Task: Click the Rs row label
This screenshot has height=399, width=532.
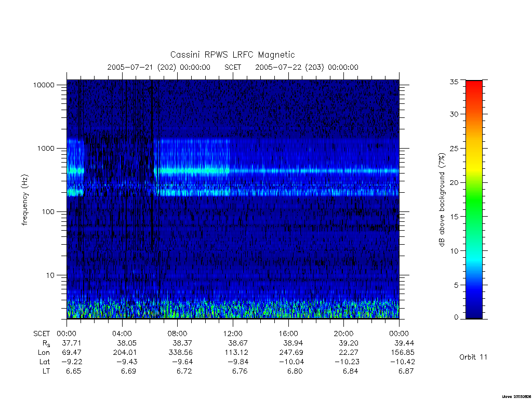Action: pos(45,344)
